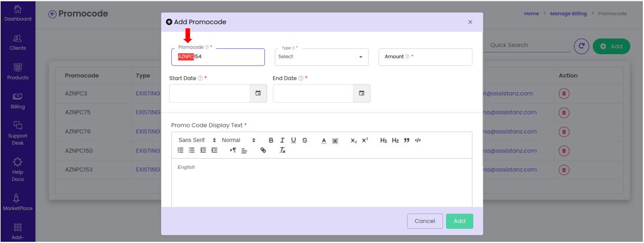Click the English display text area
Image resolution: width=644 pixels, height=243 pixels.
coord(321,183)
